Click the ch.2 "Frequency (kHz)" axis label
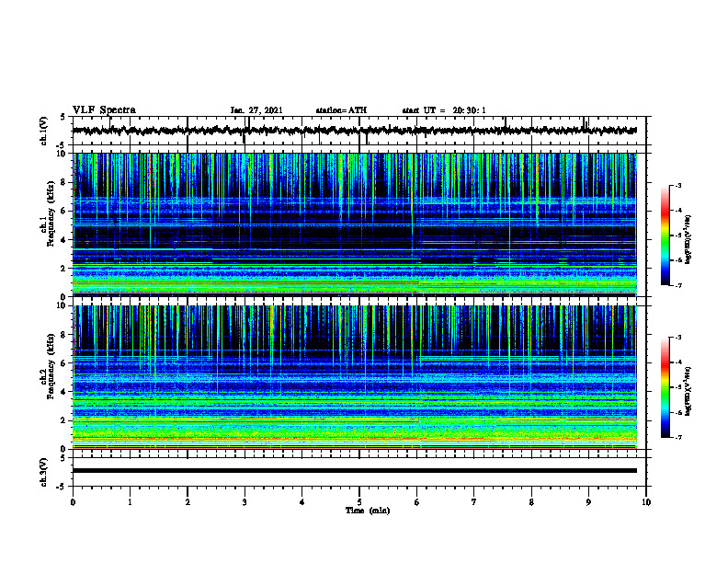The width and height of the screenshot is (728, 563). click(51, 366)
